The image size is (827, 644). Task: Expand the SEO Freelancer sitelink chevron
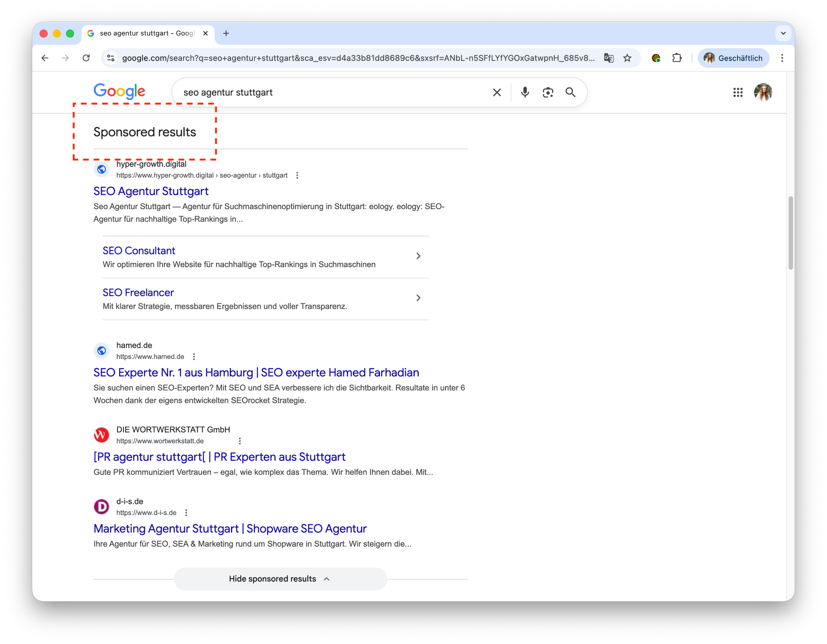[x=418, y=298]
